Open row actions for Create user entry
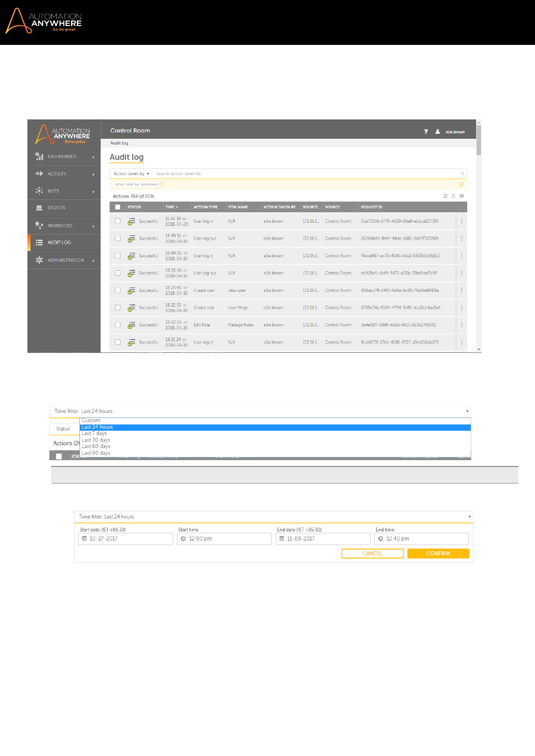535x756 pixels. tap(461, 290)
